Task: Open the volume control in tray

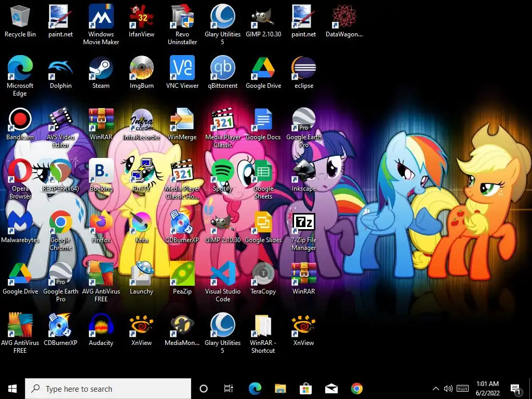Action: [x=448, y=389]
